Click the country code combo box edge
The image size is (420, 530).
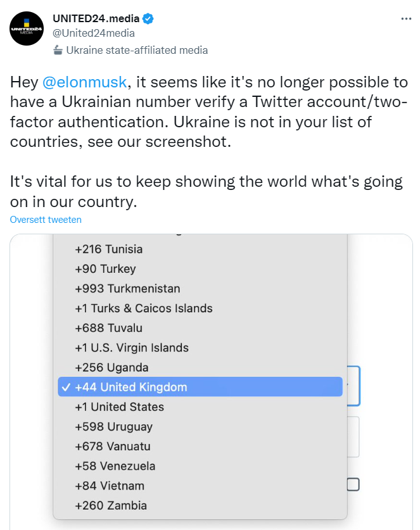click(x=353, y=386)
